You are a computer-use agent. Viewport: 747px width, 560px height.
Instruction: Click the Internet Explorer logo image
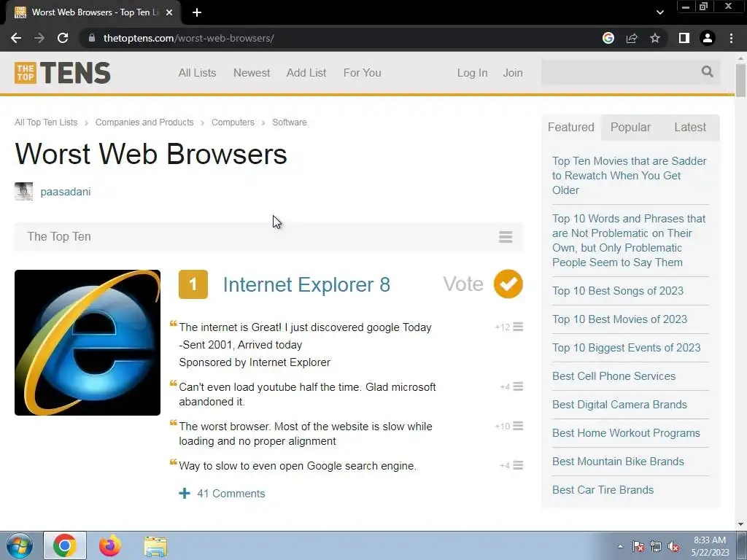[88, 343]
